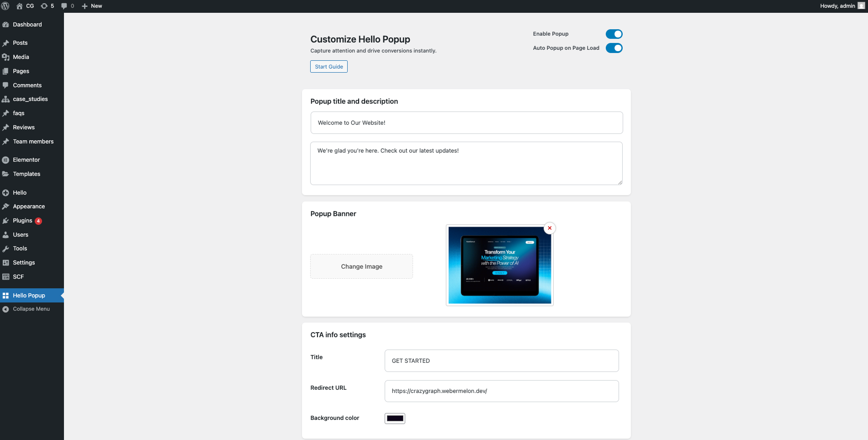Viewport: 868px width, 440px height.
Task: Click the Elementor logo icon
Action: coord(5,160)
